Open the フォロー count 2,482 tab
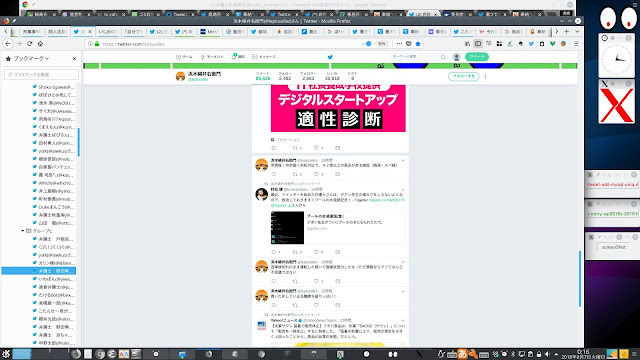This screenshot has height=360, width=640. pos(285,76)
